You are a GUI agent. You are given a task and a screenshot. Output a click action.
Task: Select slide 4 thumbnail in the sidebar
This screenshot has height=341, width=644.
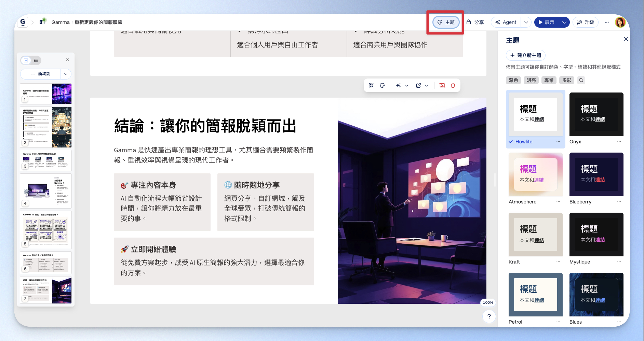point(46,191)
